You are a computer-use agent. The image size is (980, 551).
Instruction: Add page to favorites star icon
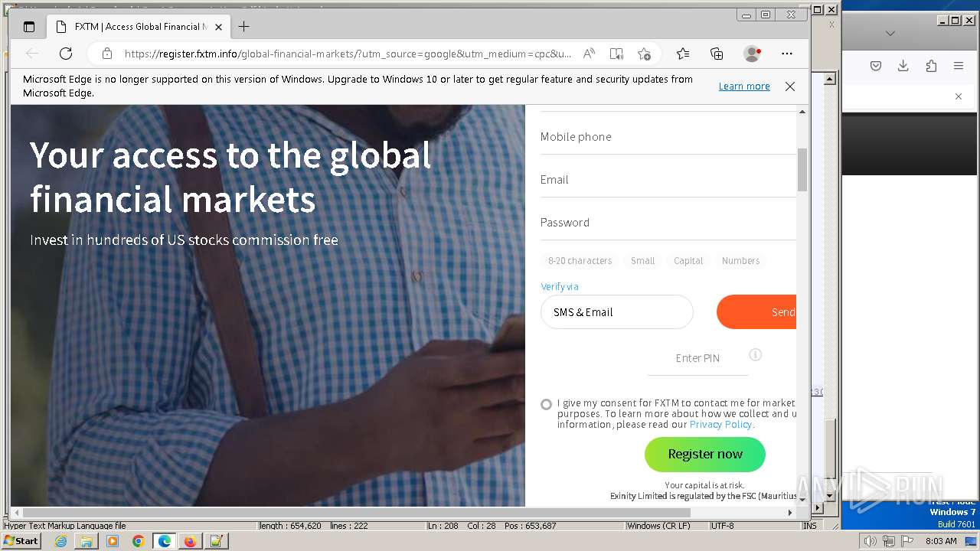[x=644, y=54]
